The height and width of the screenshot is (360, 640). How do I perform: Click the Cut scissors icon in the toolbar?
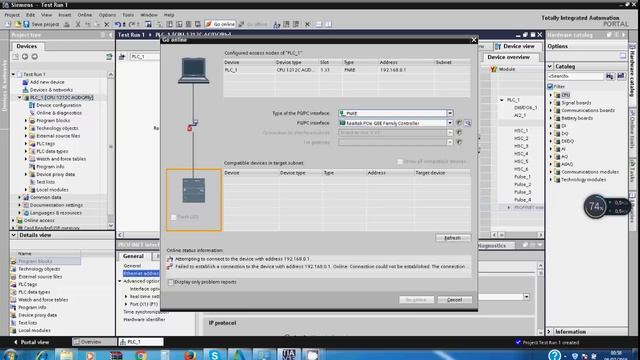click(78, 24)
